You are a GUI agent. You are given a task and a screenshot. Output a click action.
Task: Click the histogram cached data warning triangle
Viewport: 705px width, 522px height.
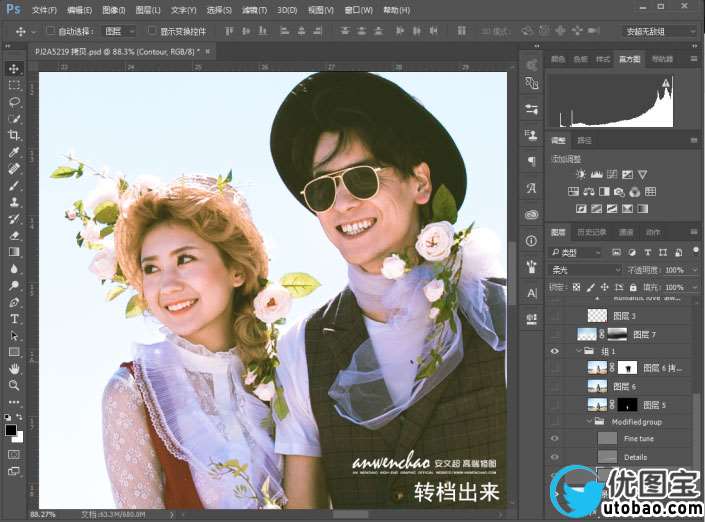coord(665,83)
